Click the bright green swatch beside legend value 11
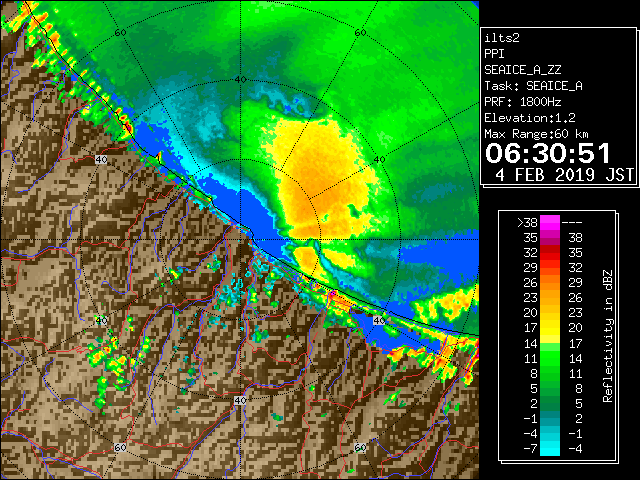Viewport: 640px width, 480px height. 550,358
